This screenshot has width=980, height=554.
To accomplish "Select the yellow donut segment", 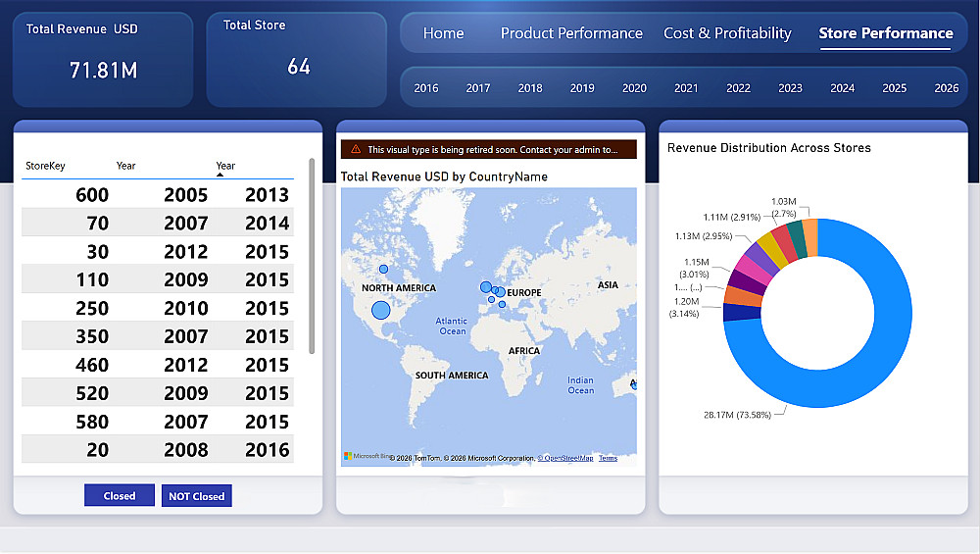I will (772, 250).
